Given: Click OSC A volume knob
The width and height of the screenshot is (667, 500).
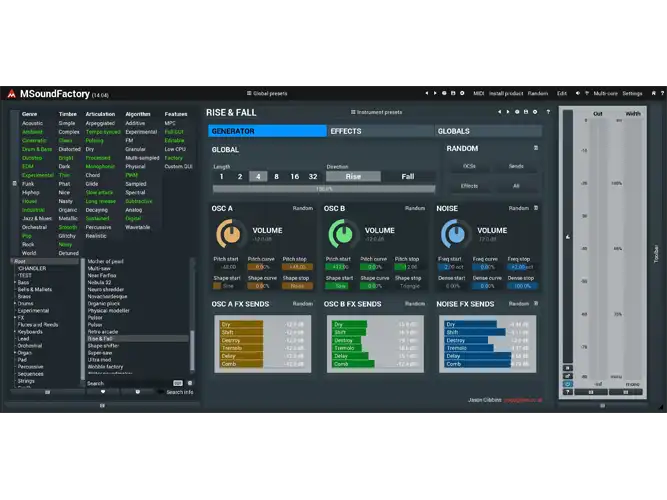Looking at the screenshot, I should pos(231,234).
